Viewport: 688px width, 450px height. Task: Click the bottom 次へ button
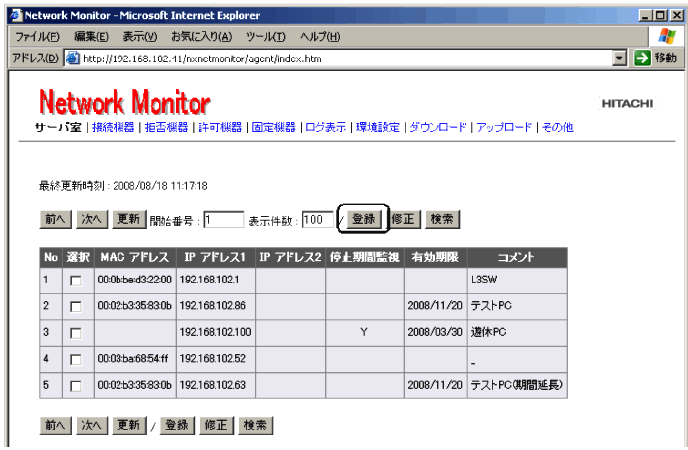click(x=92, y=425)
